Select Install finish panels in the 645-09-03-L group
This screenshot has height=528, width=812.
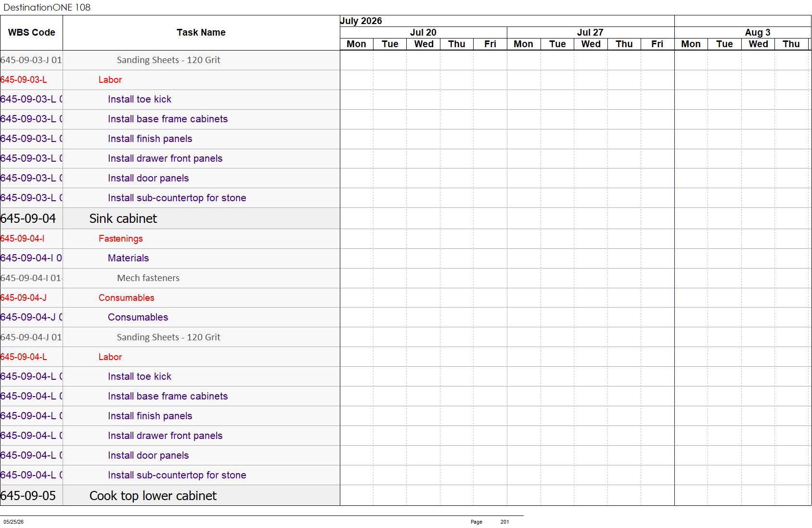pos(150,139)
